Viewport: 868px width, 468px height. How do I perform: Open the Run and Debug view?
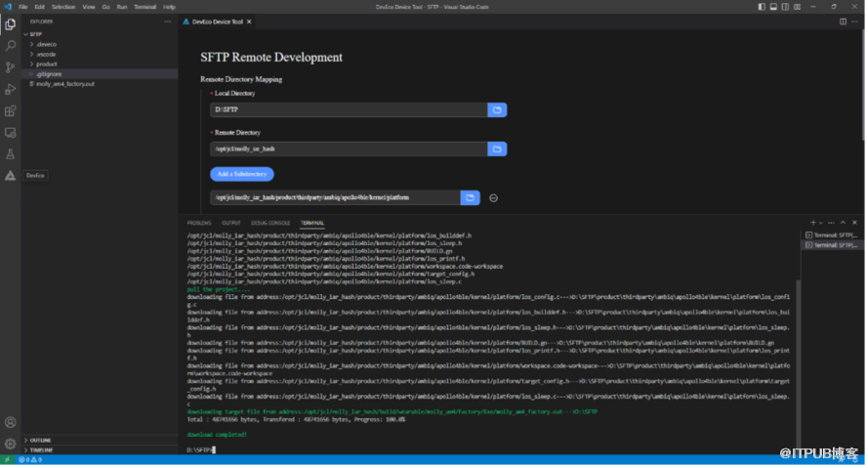tap(10, 89)
